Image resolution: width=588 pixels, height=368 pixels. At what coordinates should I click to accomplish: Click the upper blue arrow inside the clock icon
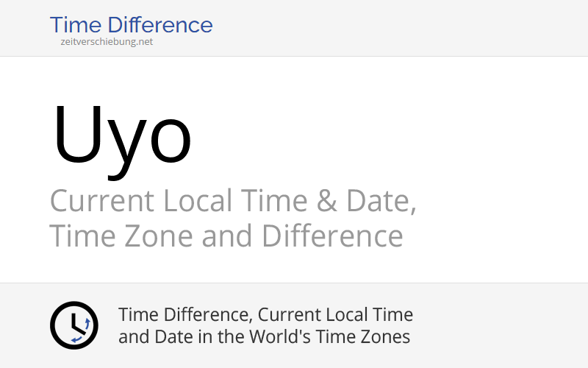click(87, 324)
